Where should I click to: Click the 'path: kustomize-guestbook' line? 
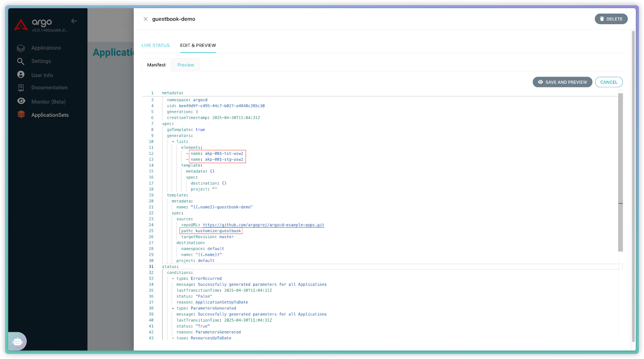pos(211,231)
